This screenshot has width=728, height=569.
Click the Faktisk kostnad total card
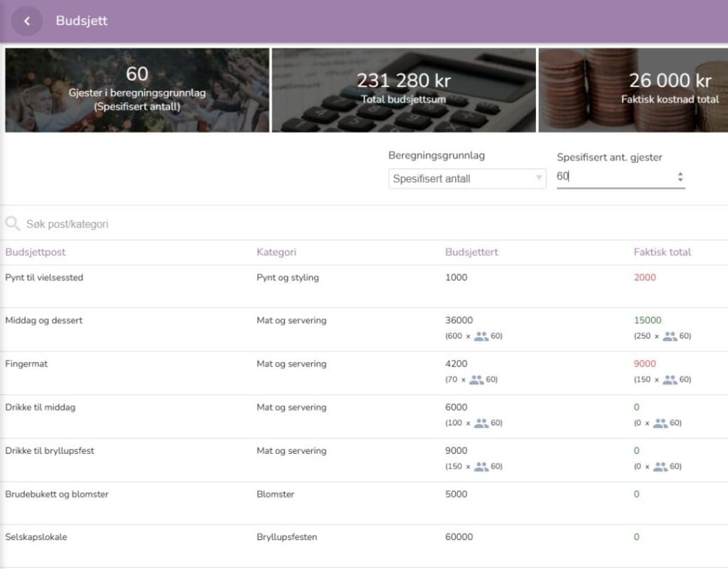pyautogui.click(x=633, y=90)
